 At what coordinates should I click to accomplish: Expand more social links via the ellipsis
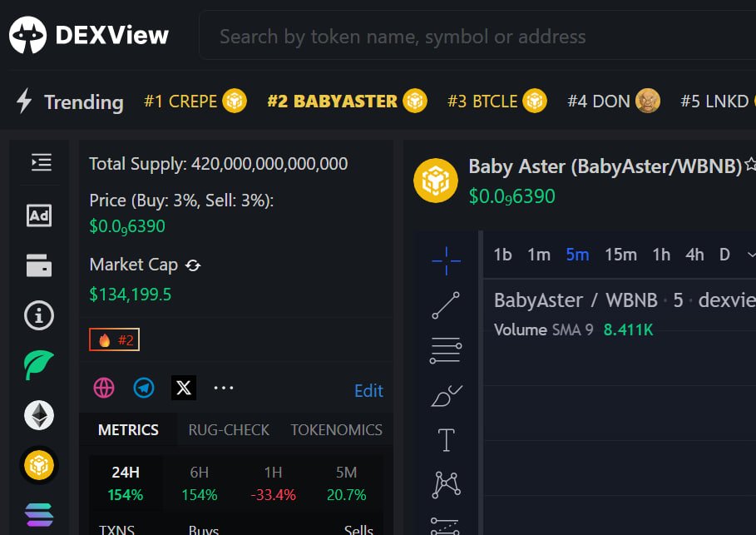[221, 388]
